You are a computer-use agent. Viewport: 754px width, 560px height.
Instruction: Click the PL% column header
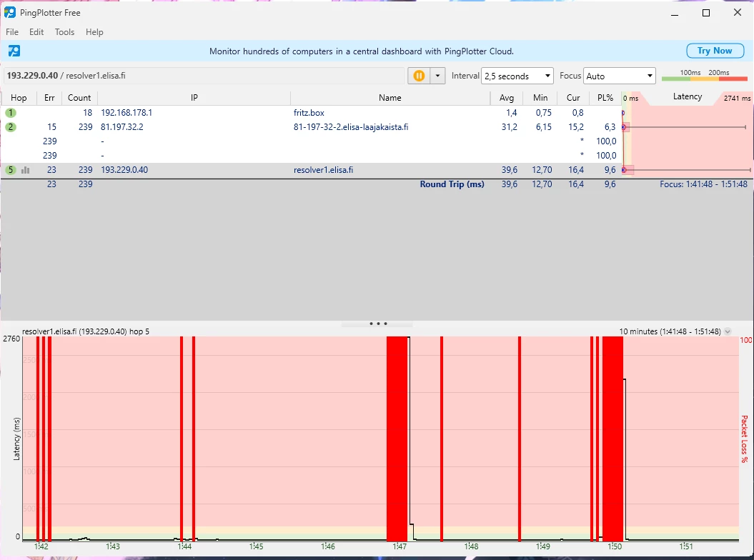pos(605,98)
